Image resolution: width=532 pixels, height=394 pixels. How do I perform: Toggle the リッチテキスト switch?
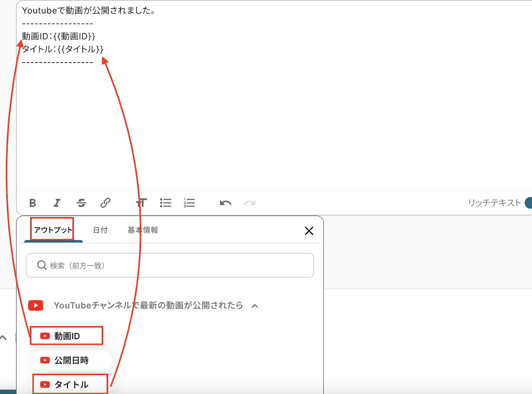point(528,203)
